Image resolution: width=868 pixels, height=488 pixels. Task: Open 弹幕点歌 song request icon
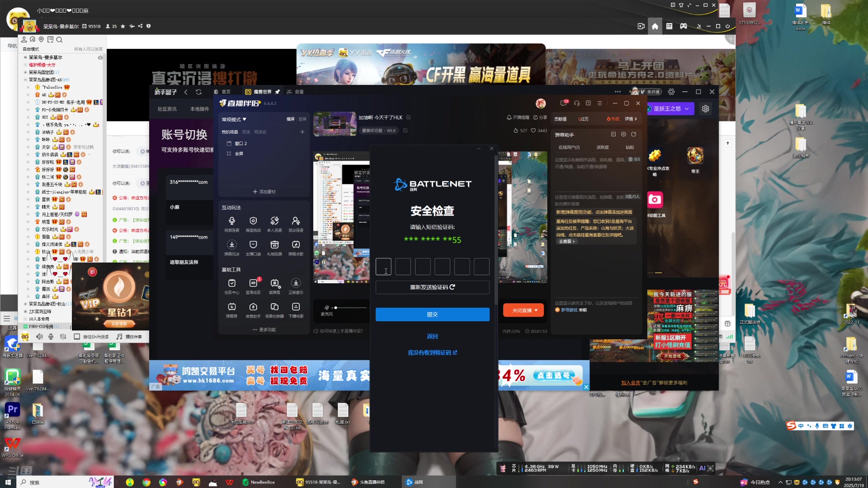pyautogui.click(x=296, y=248)
